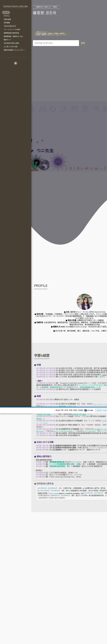
Task: Open 心に残った本の内容 sidebar item
Action: (11, 46)
